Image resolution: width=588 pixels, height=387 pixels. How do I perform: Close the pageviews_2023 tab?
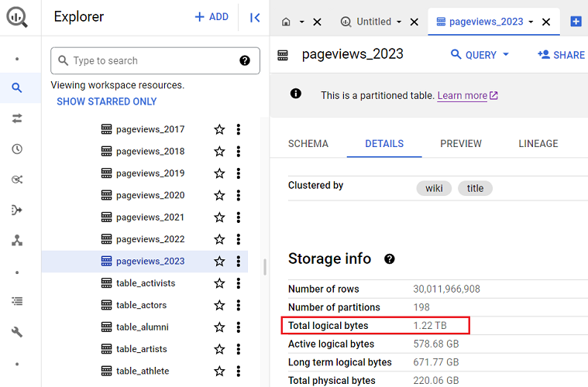tap(546, 22)
